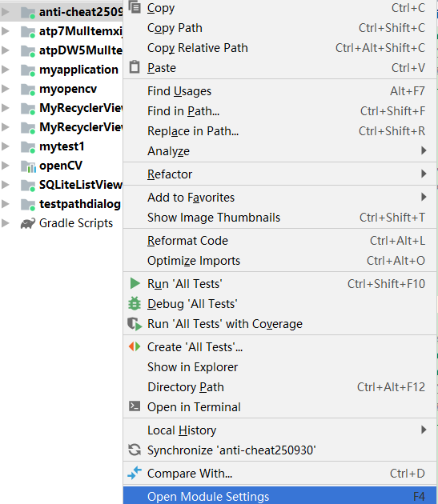
Task: Expand the openCV module node
Action: point(5,166)
